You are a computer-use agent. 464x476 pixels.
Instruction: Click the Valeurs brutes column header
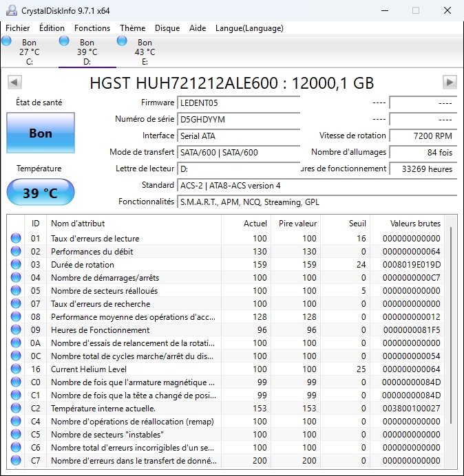pos(407,224)
